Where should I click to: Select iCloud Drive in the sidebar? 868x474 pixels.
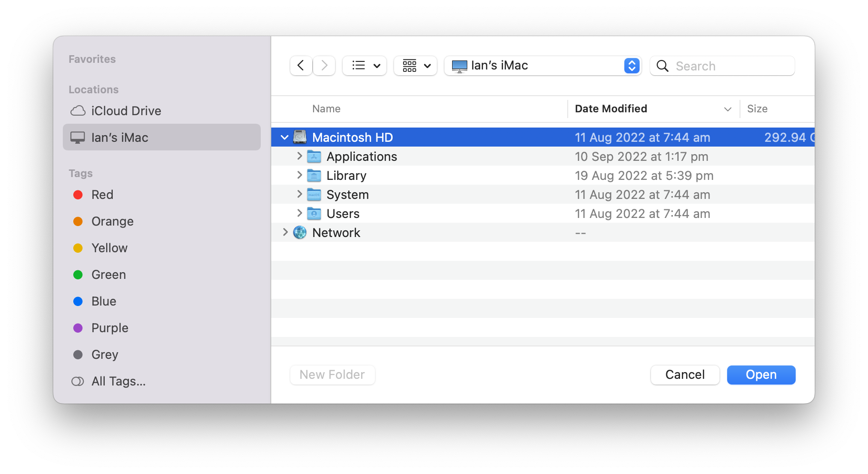pos(162,111)
